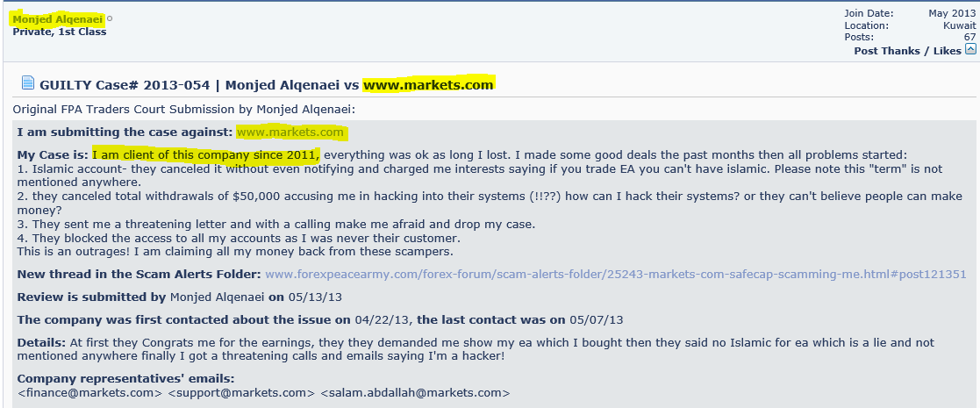Follow the highlighted www.markets.com case link

290,132
